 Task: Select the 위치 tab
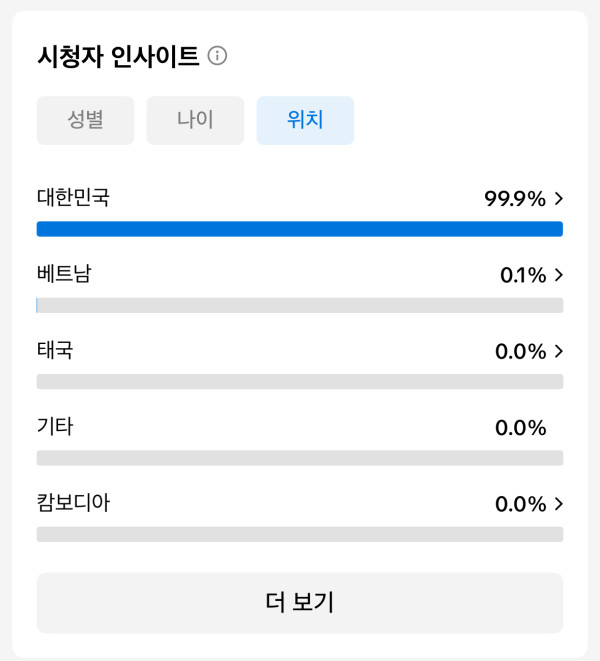305,120
